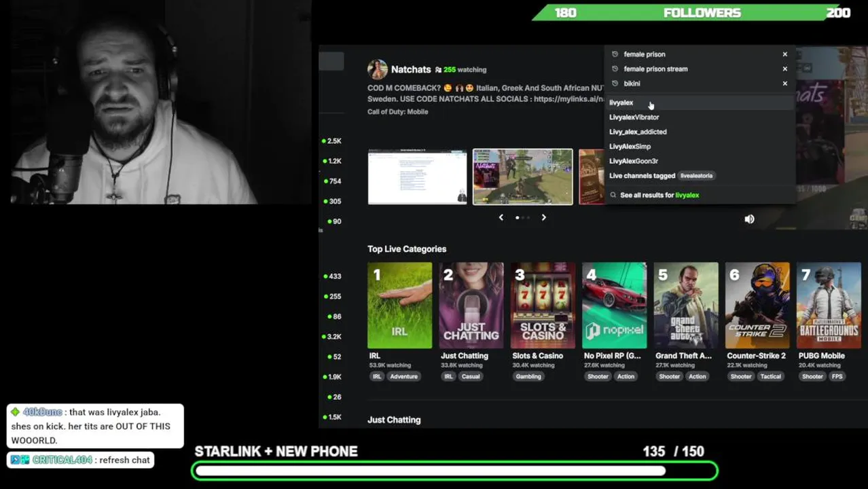Remove 'bikini' recent search entry

[784, 84]
